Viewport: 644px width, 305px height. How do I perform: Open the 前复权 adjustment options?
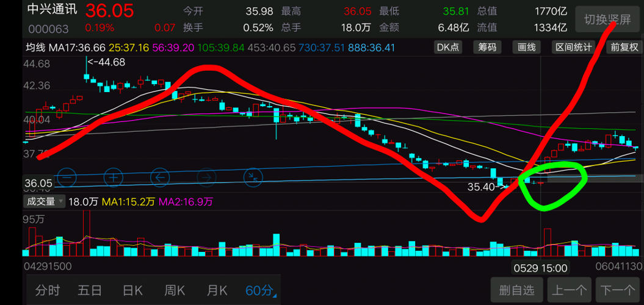point(624,47)
